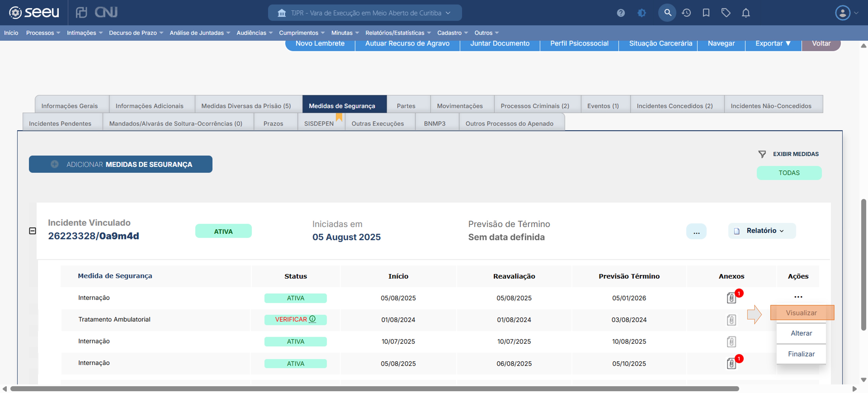Click the TODAS filter button
This screenshot has height=393, width=868.
tap(789, 173)
